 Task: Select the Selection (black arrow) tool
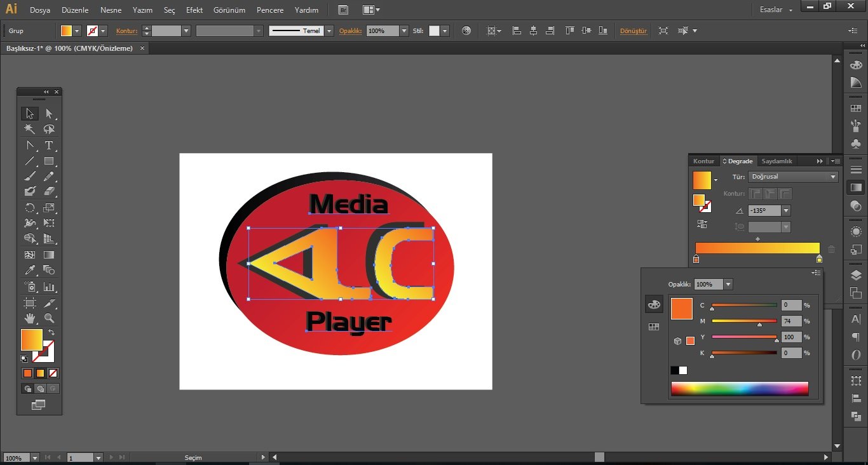pos(29,114)
